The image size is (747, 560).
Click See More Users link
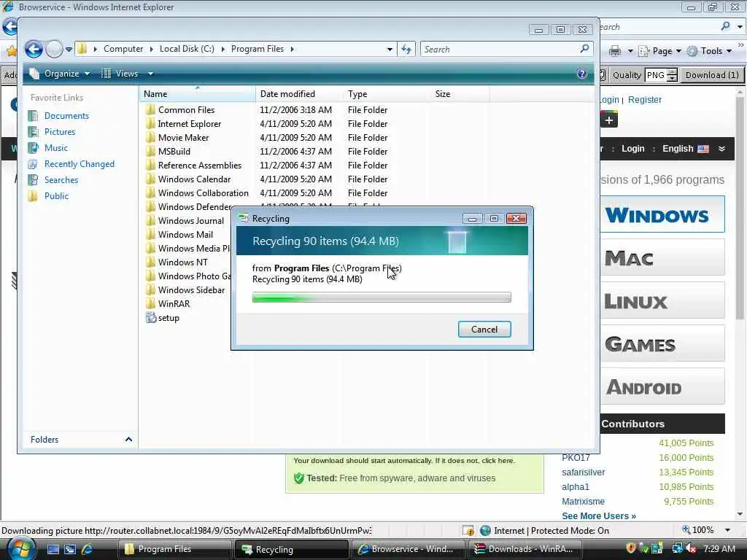599,516
